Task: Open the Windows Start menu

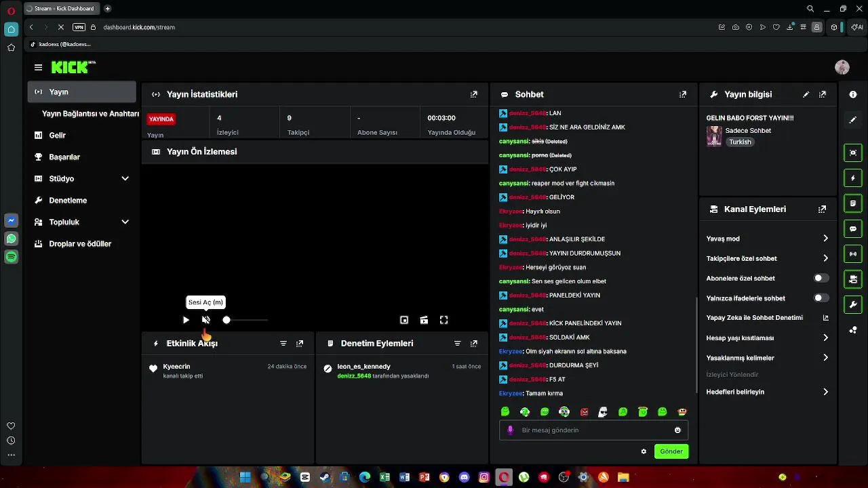Action: [245, 477]
